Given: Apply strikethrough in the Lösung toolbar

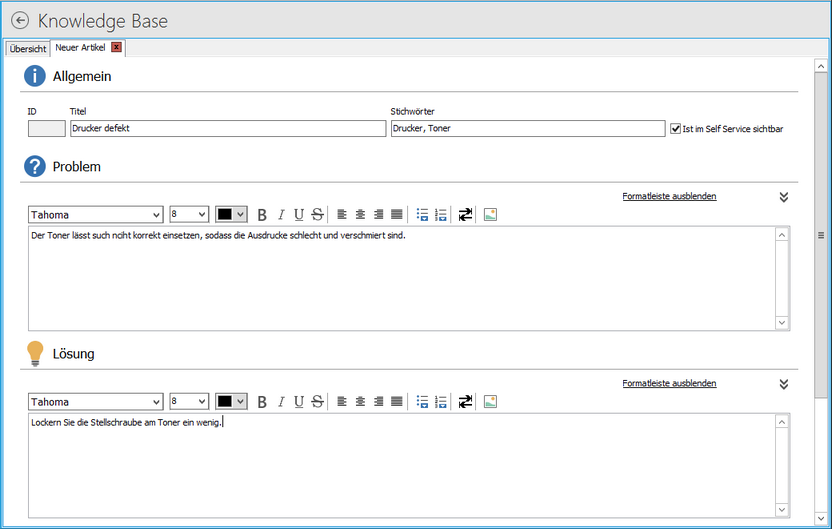Looking at the screenshot, I should (x=317, y=402).
